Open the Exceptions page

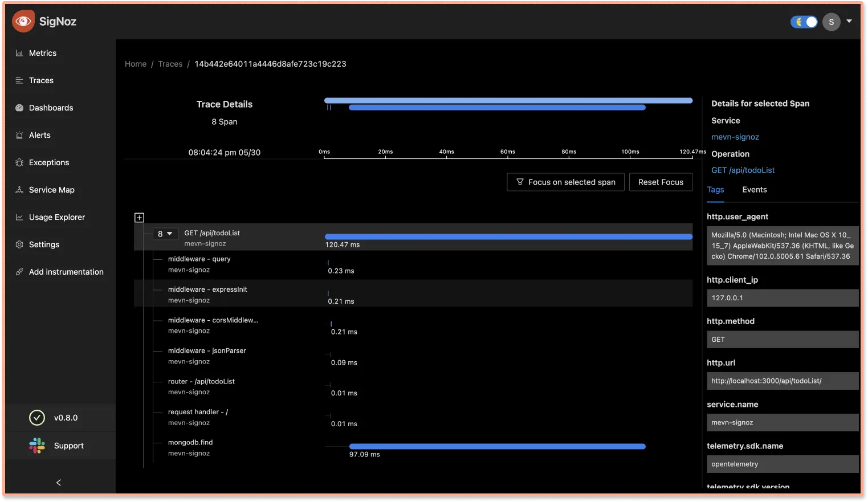(x=49, y=162)
